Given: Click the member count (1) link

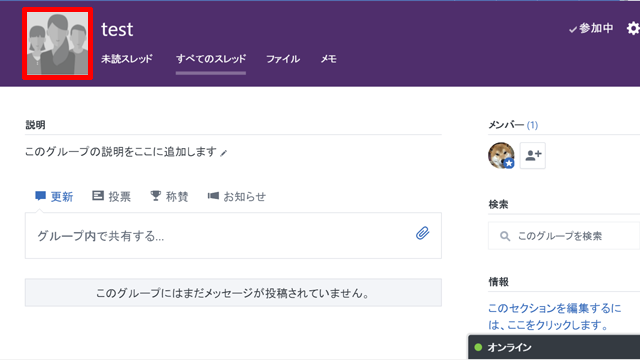Looking at the screenshot, I should [x=532, y=125].
